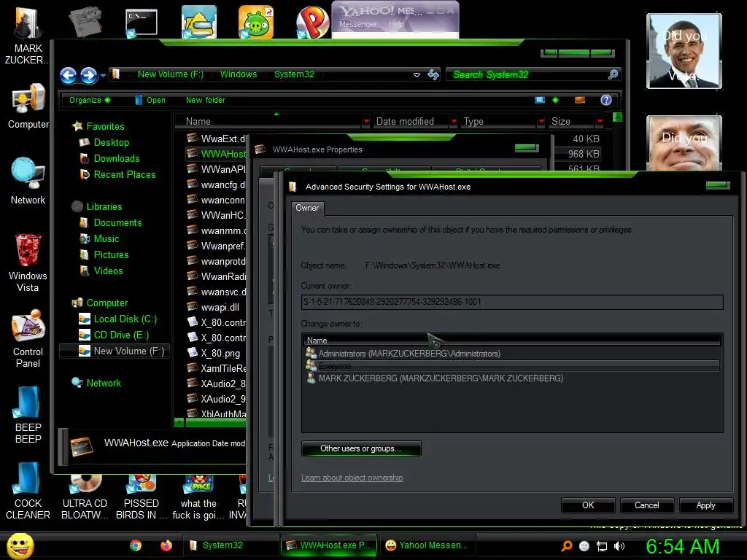Click OK in Advanced Security Settings

pos(588,505)
